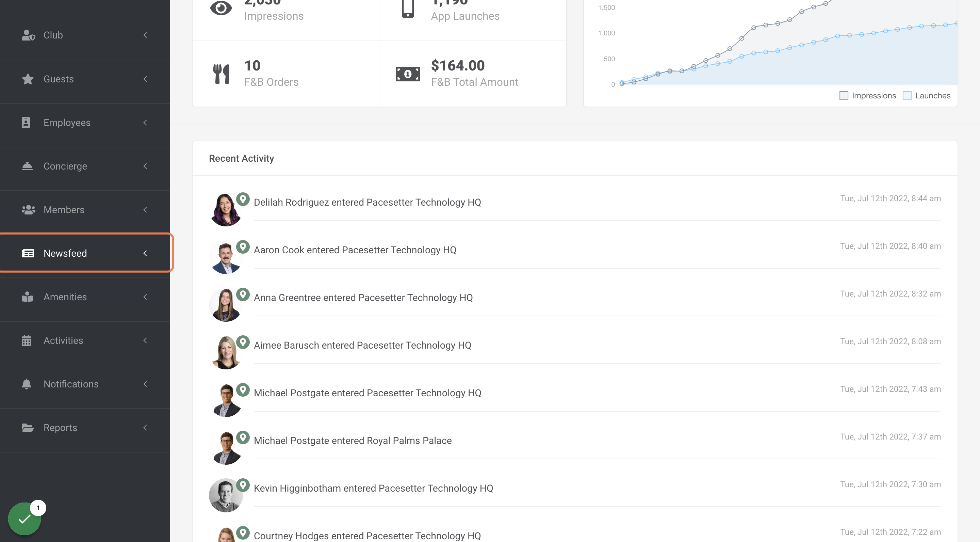The width and height of the screenshot is (980, 542).
Task: Open Aaron Cook entered Pacesetter activity
Action: (355, 250)
